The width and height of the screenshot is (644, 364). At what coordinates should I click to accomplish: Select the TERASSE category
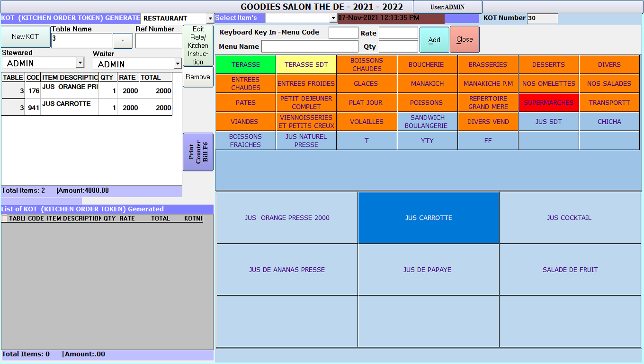[x=245, y=64]
